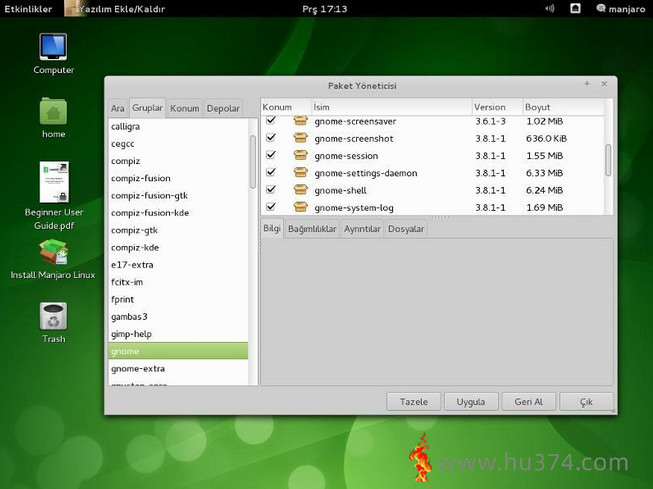
Task: Select the compiz-fusion group
Action: click(178, 178)
